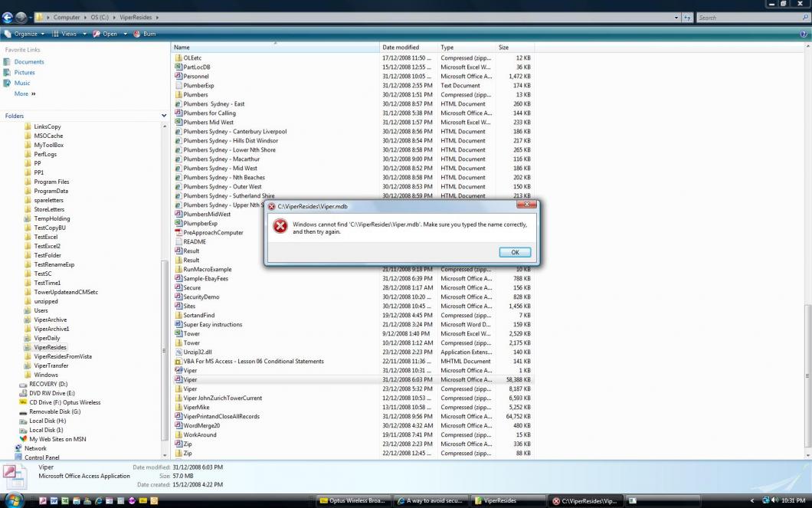
Task: Click the Super Easy instructions Word file icon
Action: pos(178,325)
